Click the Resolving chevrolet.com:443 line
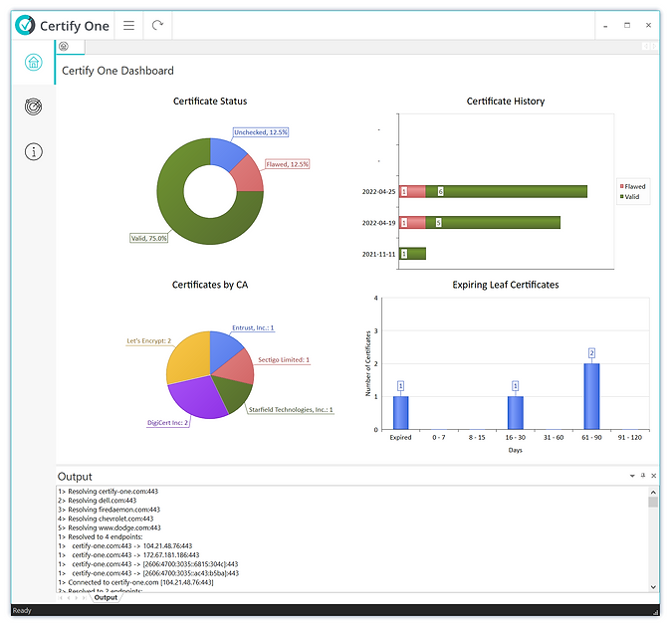The height and width of the screenshot is (629, 672). pos(106,519)
